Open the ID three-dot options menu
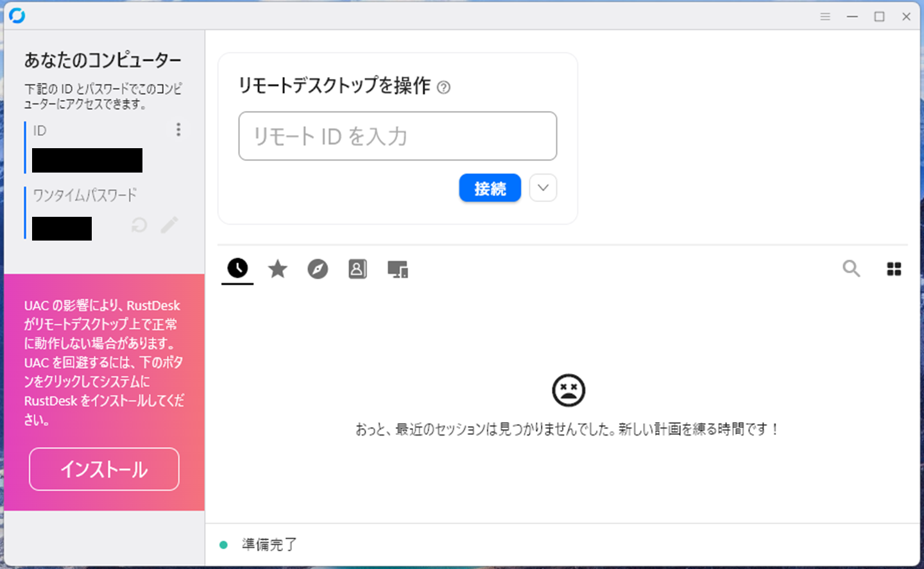924x569 pixels. (x=178, y=130)
